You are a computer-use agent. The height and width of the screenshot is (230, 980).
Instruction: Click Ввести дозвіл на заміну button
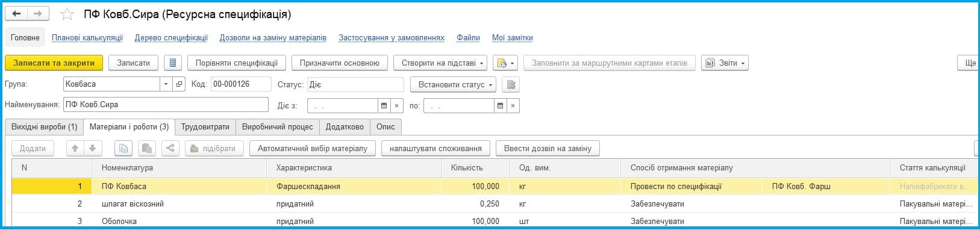548,148
